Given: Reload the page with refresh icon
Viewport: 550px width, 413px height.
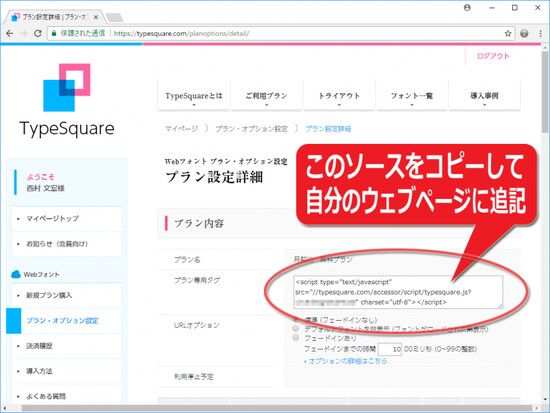Looking at the screenshot, I should point(38,33).
